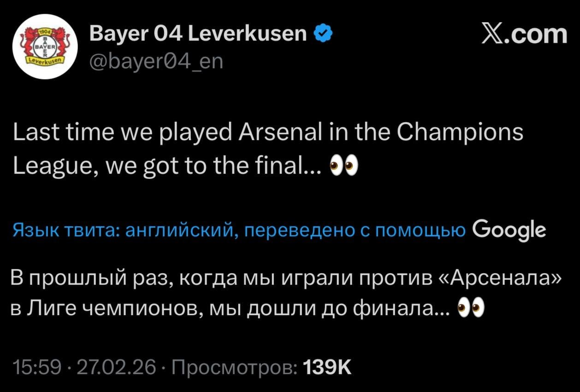Click the 139K views count
This screenshot has width=580, height=392.
[x=326, y=367]
